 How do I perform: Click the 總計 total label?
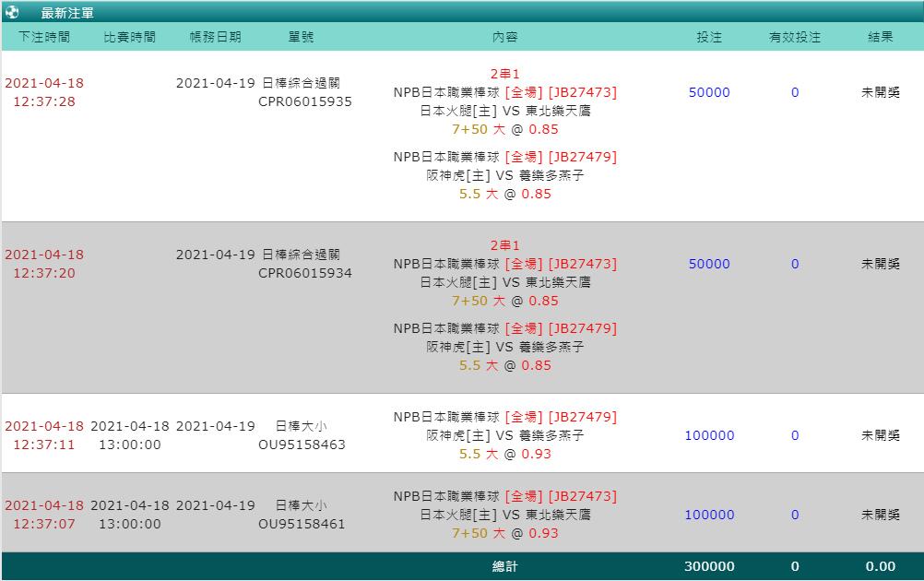pos(505,566)
